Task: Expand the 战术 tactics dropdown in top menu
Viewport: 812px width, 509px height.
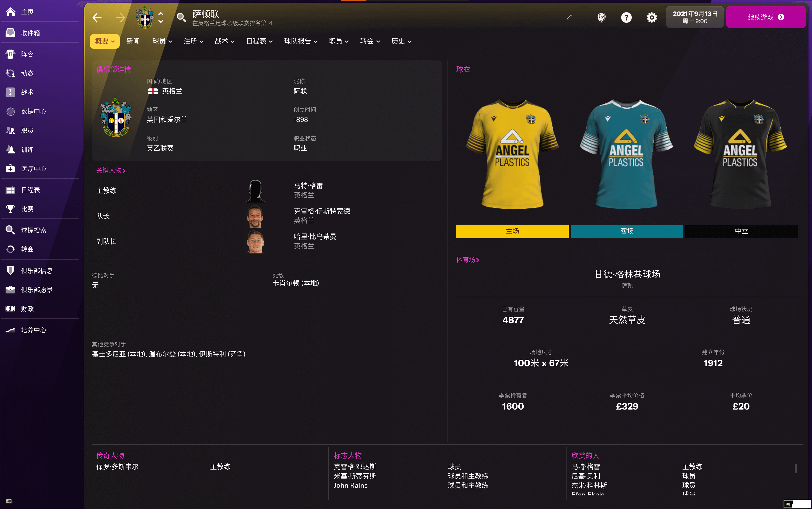Action: (225, 41)
